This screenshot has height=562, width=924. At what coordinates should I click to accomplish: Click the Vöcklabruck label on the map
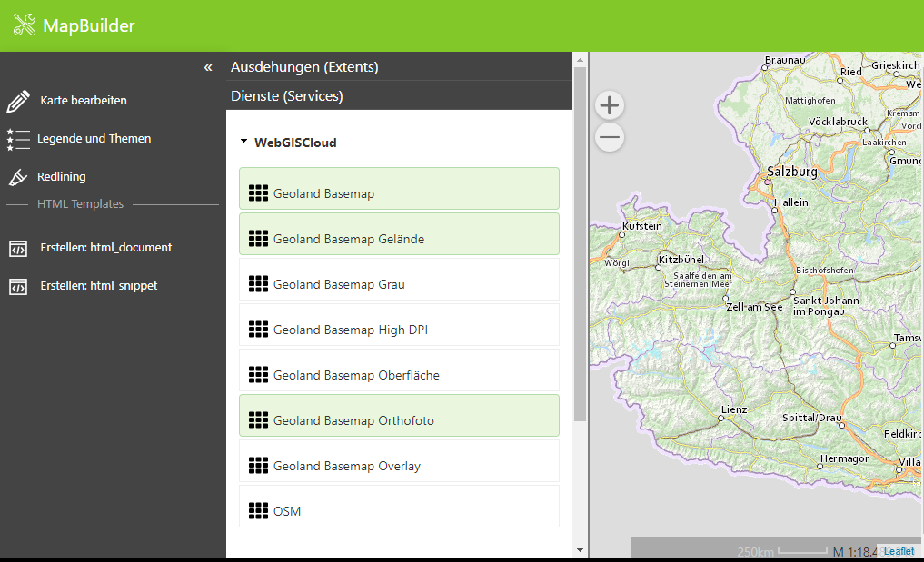tap(838, 122)
